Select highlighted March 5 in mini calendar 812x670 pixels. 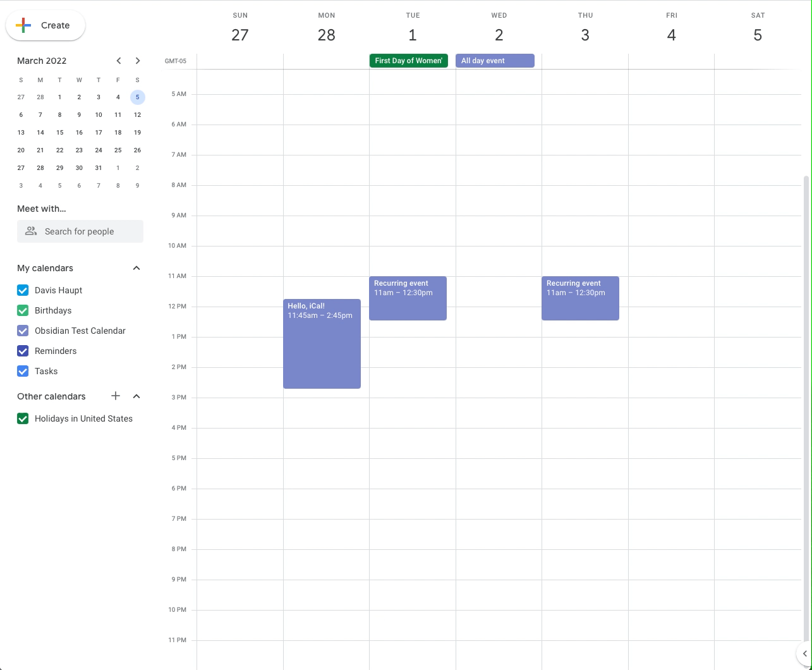[x=137, y=97]
